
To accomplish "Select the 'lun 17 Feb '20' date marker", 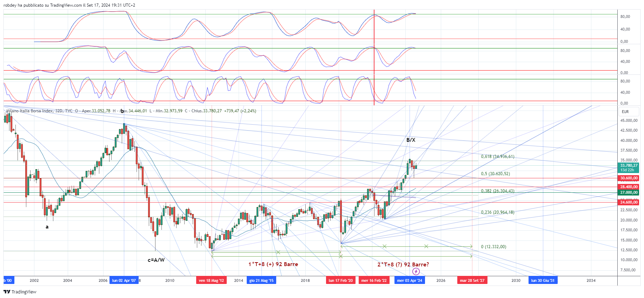I will coord(341,280).
